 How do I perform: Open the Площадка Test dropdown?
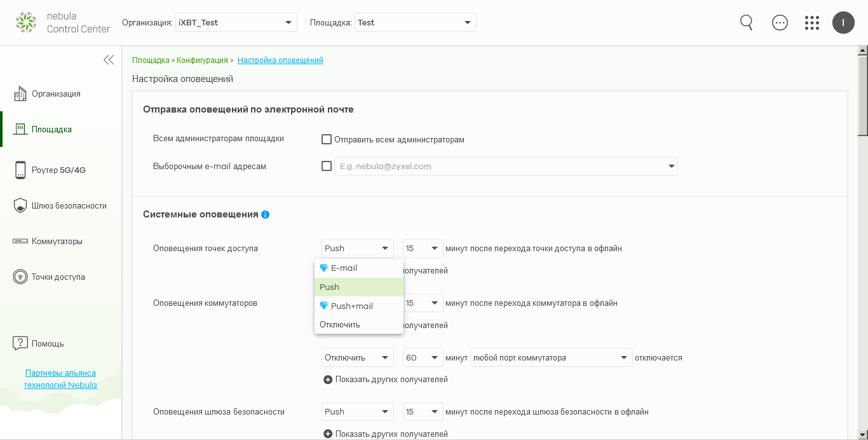(x=415, y=23)
